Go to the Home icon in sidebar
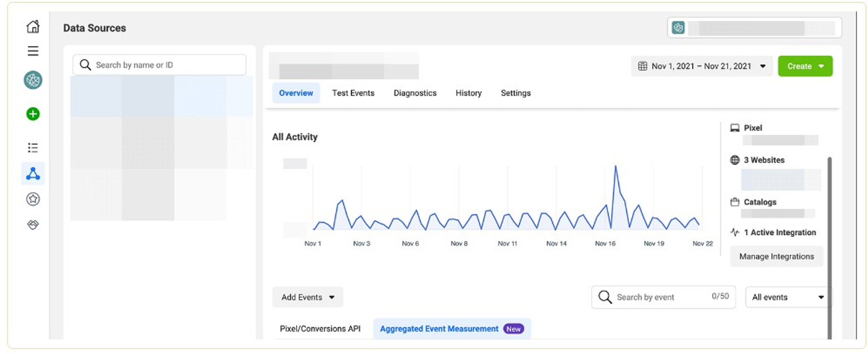The height and width of the screenshot is (354, 868). 33,26
